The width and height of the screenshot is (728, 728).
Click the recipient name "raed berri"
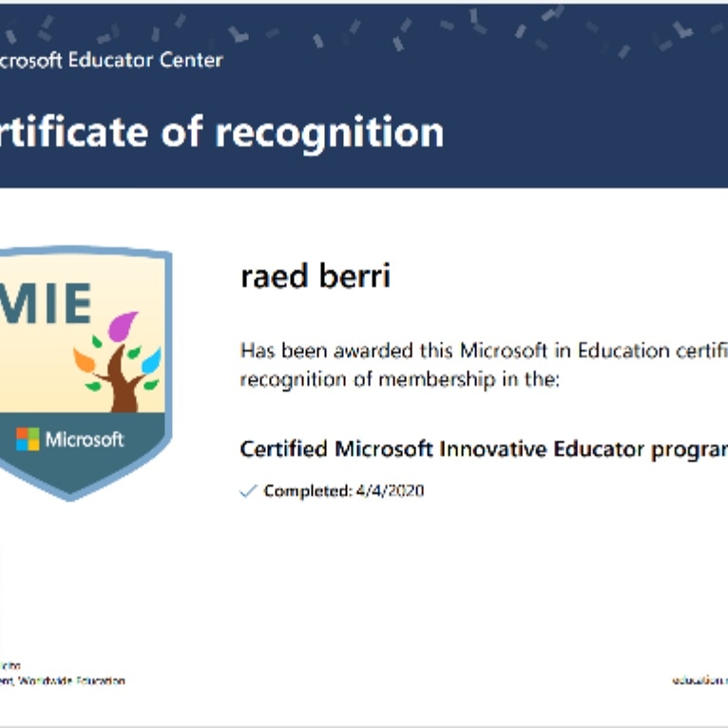click(316, 276)
